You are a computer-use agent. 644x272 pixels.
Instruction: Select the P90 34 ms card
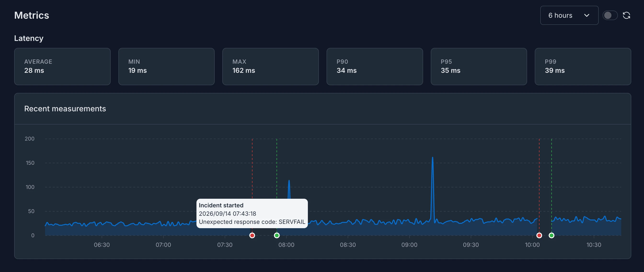(x=375, y=66)
